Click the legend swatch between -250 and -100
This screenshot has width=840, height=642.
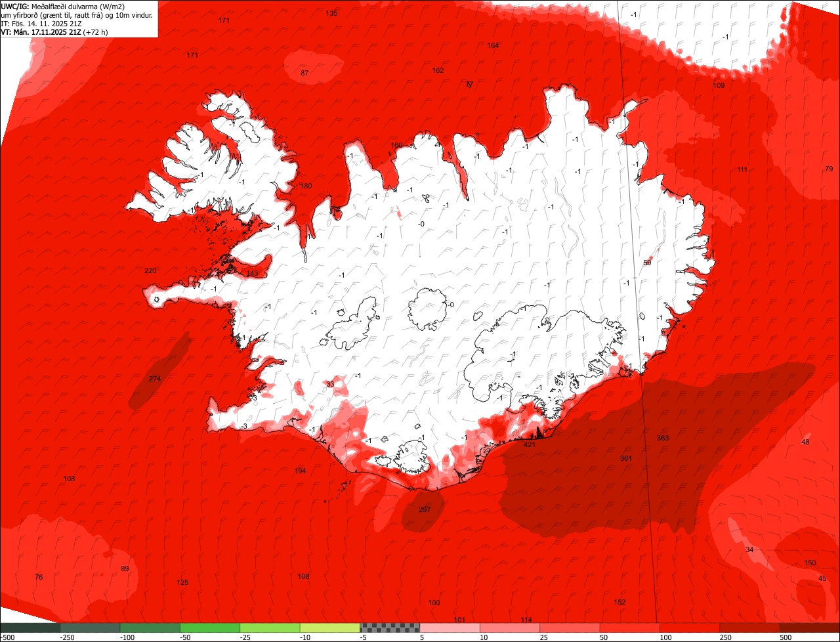coord(90,628)
